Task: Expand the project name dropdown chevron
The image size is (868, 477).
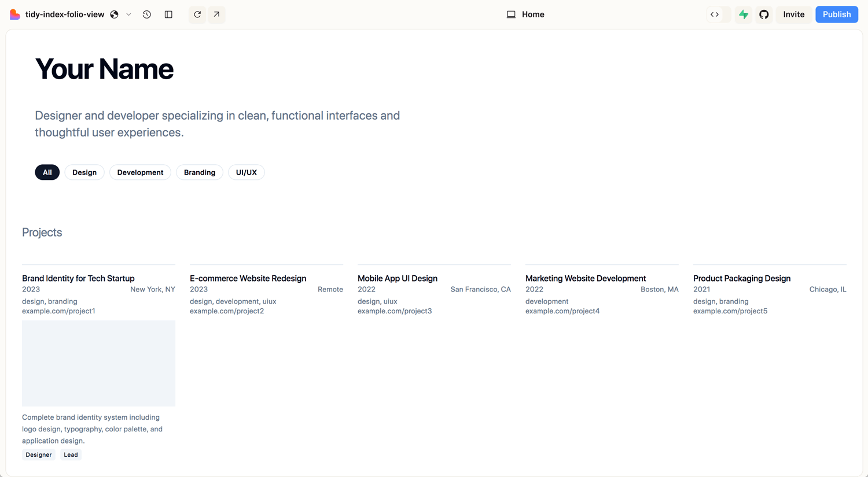Action: (x=128, y=14)
